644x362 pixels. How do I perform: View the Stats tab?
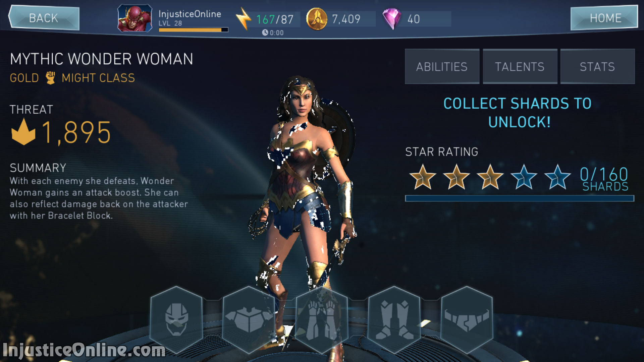(597, 66)
